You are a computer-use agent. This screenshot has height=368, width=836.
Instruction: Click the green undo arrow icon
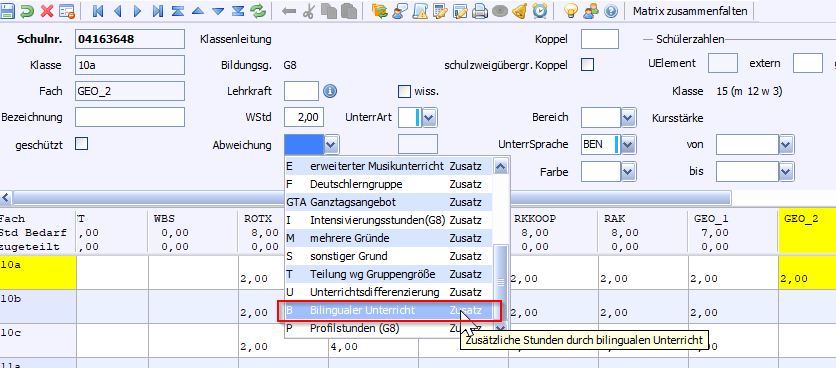pyautogui.click(x=27, y=11)
